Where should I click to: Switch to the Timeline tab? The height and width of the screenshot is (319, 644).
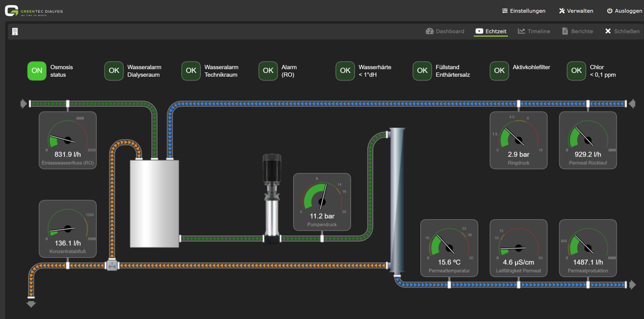(x=534, y=31)
